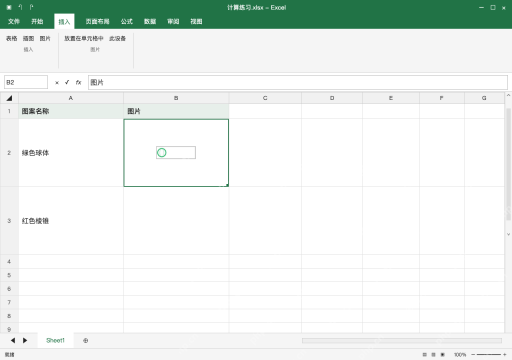Switch to normal view in status bar

(424, 355)
